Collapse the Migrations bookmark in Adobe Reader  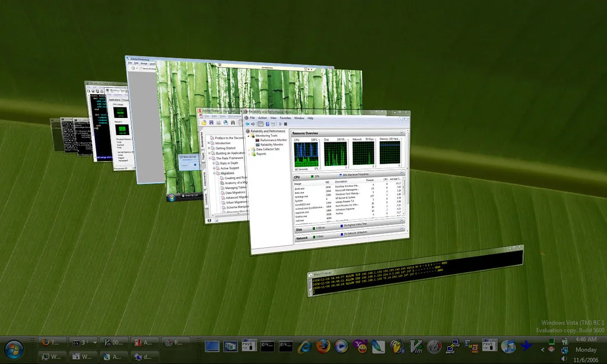click(x=214, y=173)
